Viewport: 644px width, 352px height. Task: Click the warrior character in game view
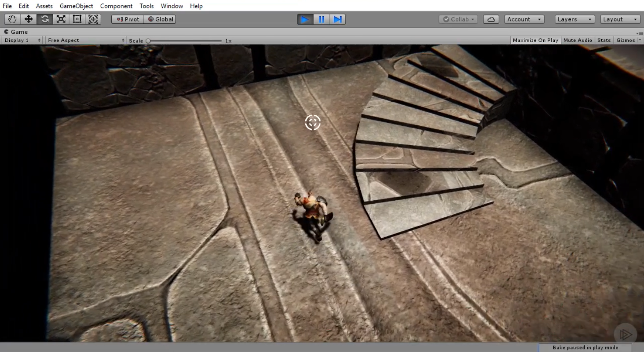[x=313, y=216]
